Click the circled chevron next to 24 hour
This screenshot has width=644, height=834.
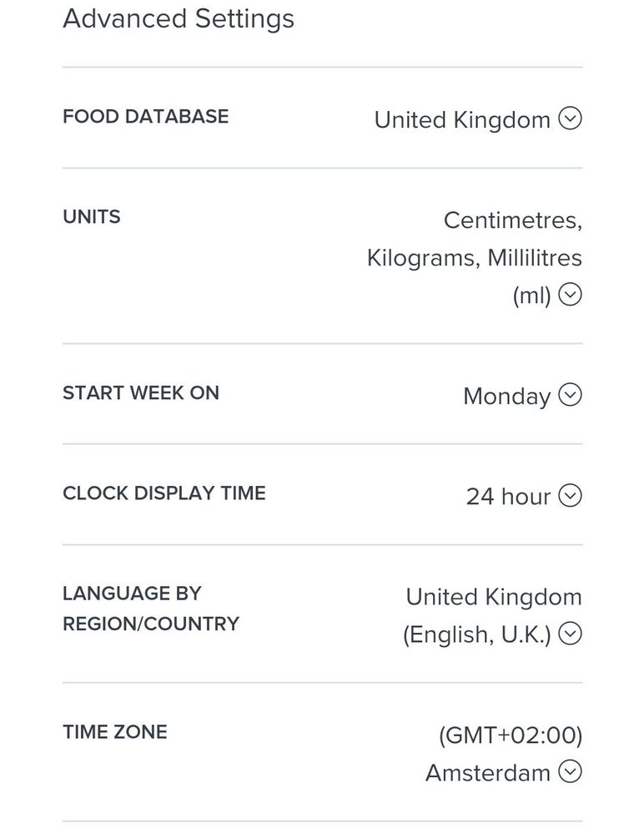tap(570, 496)
